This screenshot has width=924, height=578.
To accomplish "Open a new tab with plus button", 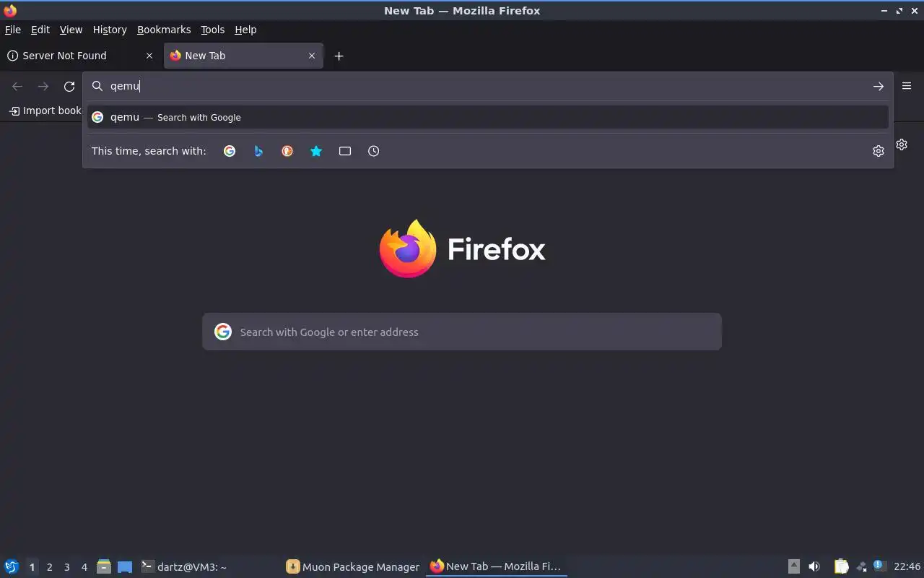I will pyautogui.click(x=339, y=56).
